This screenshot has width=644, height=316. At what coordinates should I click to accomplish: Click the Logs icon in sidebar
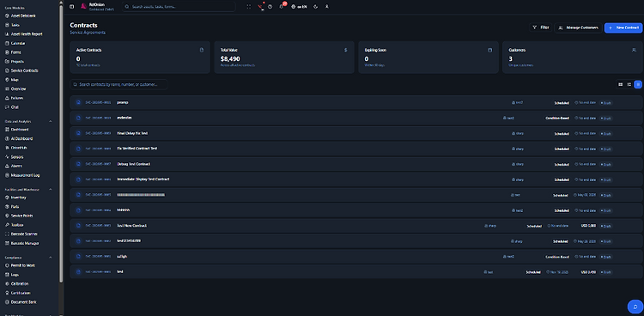tap(7, 275)
